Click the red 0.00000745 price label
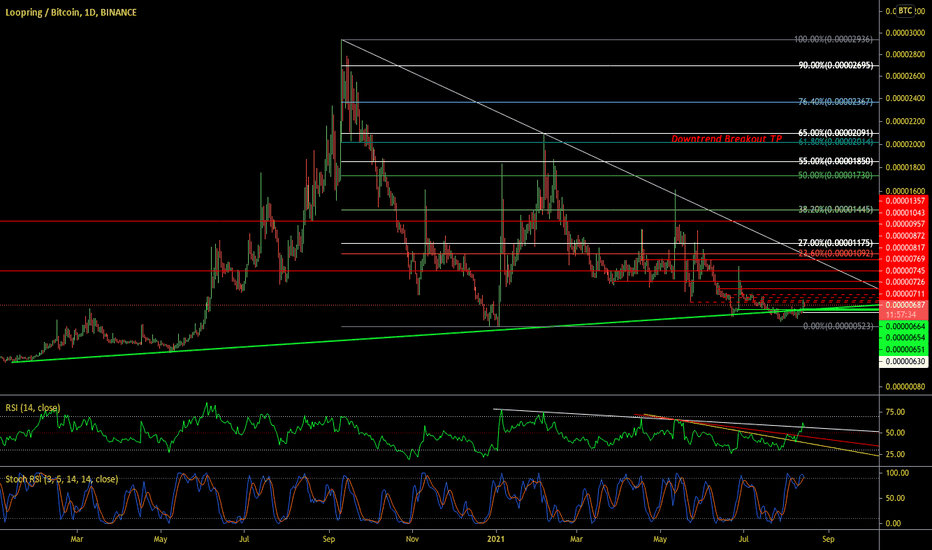This screenshot has width=932, height=550. (x=904, y=271)
